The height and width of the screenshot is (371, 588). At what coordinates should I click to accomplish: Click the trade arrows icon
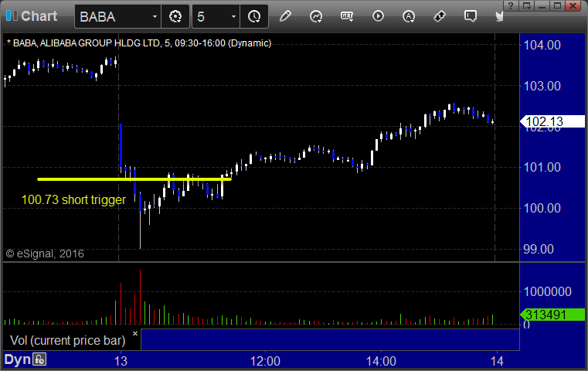440,16
